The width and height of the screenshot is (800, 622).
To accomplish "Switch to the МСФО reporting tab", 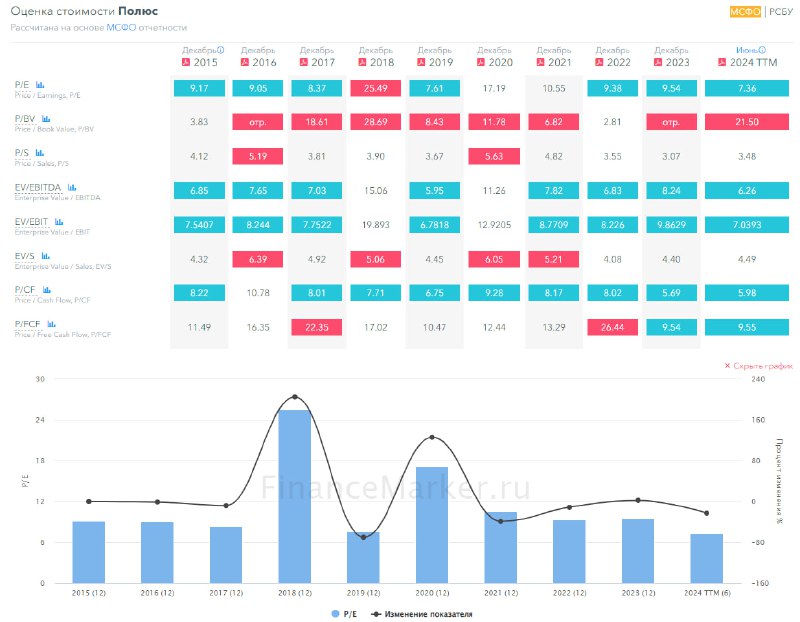I will click(x=745, y=11).
